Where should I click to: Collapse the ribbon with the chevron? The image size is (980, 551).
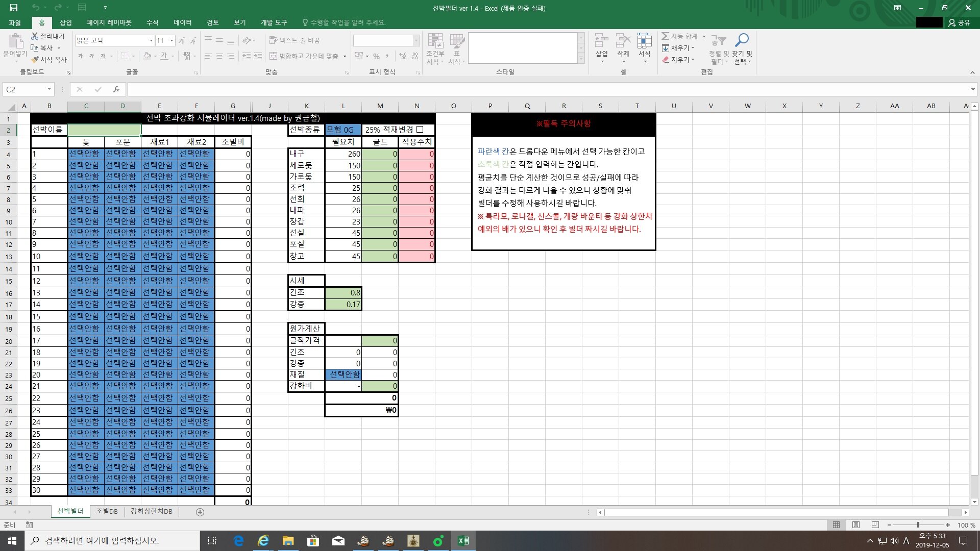click(x=972, y=72)
